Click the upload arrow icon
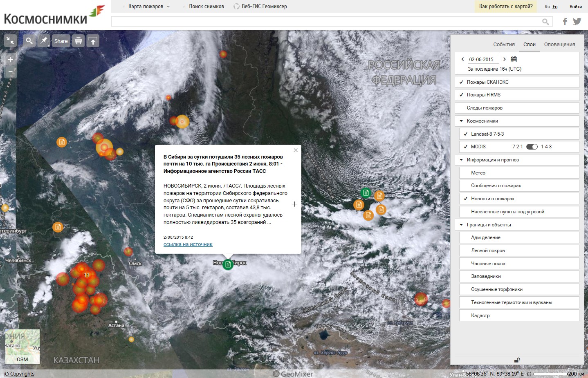Screen dimensions: 588x378 coord(93,41)
